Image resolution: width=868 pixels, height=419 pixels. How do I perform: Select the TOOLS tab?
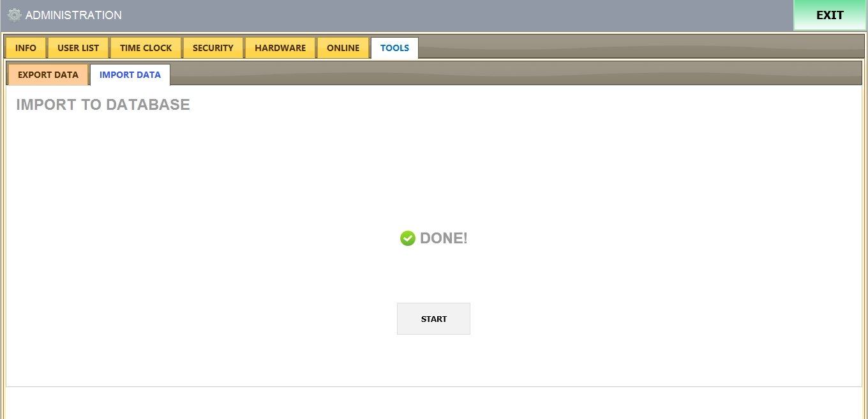point(394,48)
